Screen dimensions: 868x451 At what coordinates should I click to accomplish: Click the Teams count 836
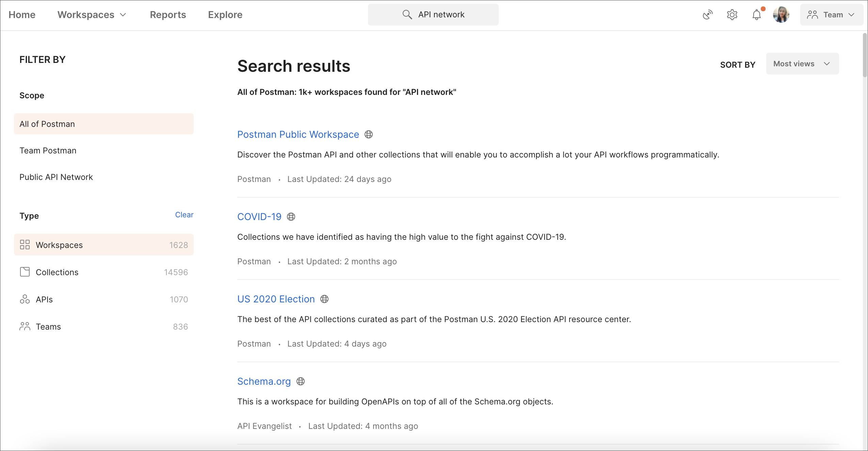coord(180,327)
